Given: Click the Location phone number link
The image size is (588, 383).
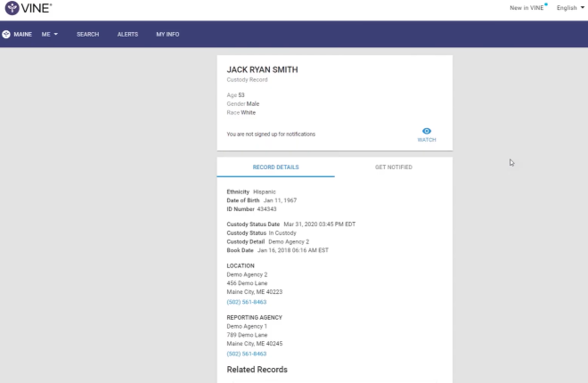Looking at the screenshot, I should click(x=247, y=302).
